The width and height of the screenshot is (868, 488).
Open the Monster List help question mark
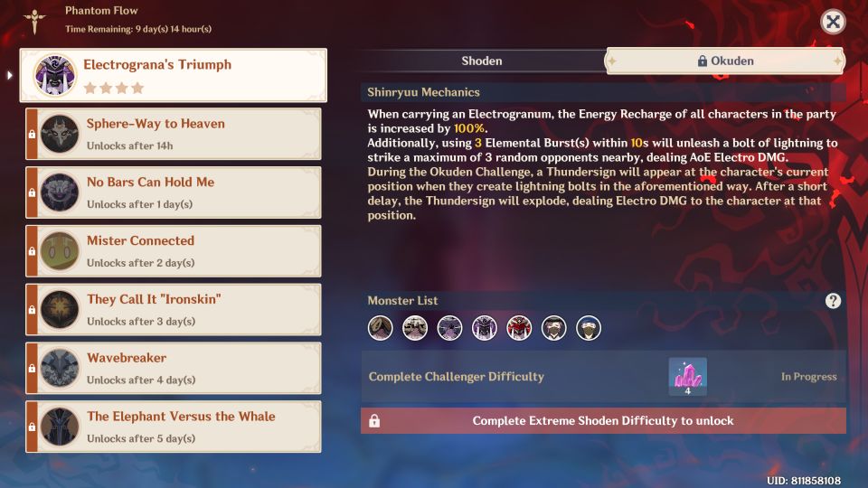tap(833, 300)
